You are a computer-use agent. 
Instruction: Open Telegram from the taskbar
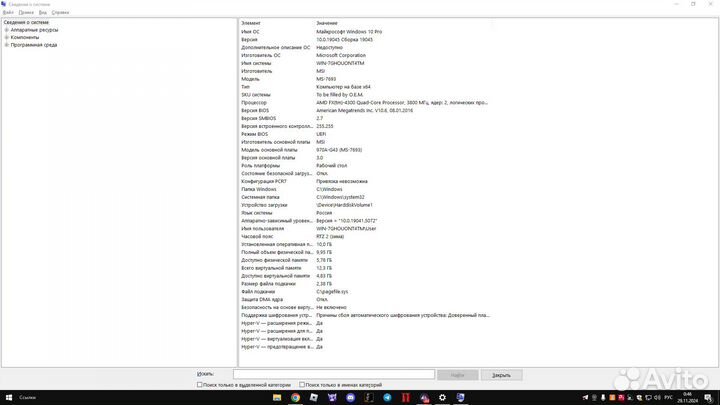(388, 397)
